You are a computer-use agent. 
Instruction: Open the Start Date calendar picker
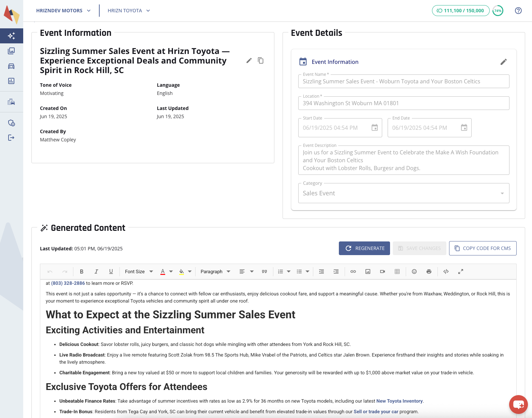pos(375,128)
